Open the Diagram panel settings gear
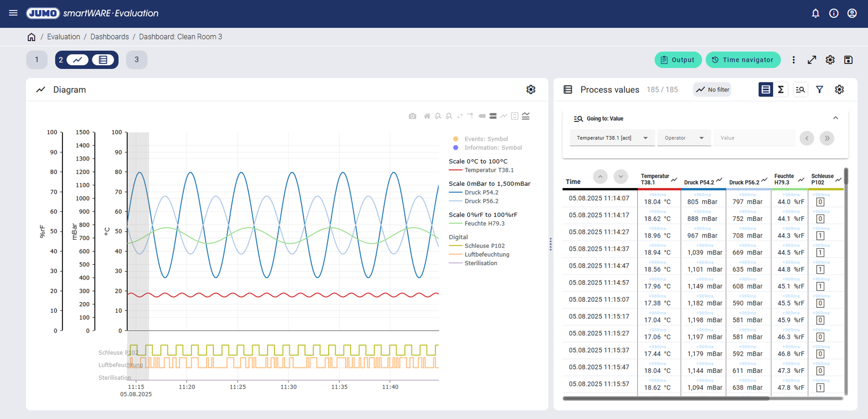 click(x=531, y=89)
